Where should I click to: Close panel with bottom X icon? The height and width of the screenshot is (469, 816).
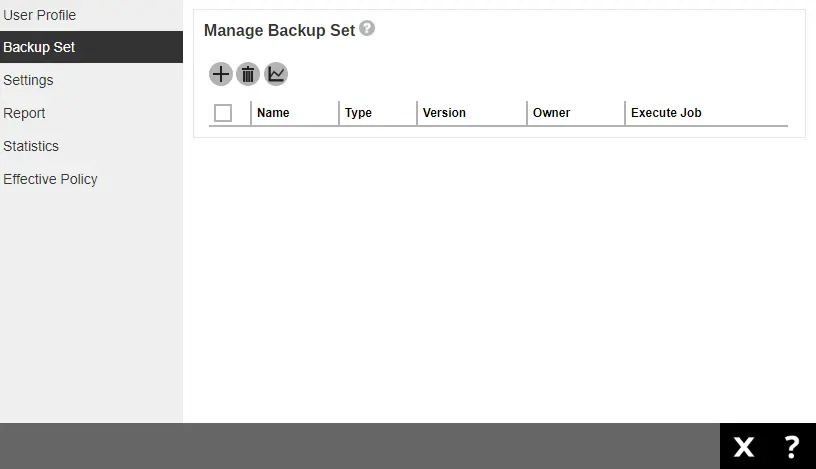[744, 447]
